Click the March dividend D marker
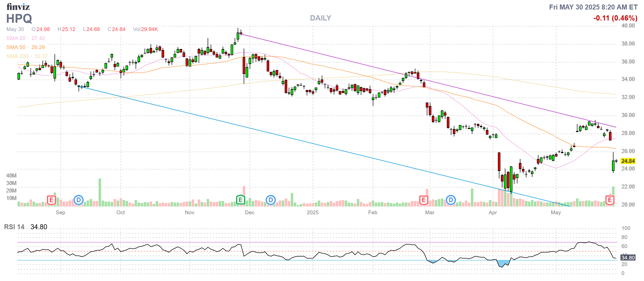The height and width of the screenshot is (281, 644). (451, 200)
